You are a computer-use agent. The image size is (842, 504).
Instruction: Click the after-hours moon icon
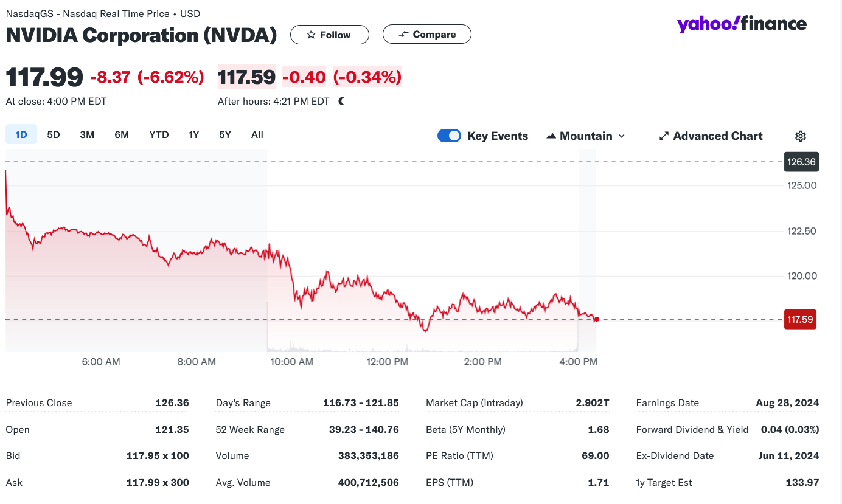pos(341,102)
